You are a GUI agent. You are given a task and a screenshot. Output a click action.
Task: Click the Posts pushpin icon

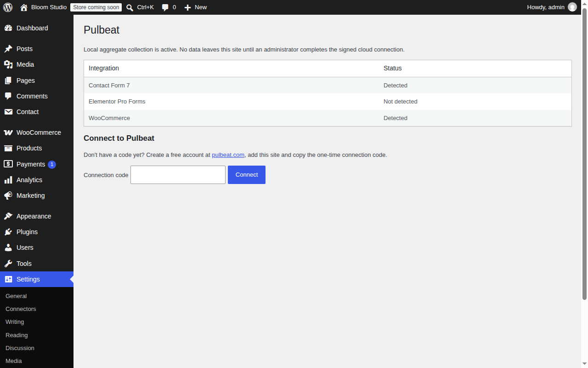pos(8,49)
